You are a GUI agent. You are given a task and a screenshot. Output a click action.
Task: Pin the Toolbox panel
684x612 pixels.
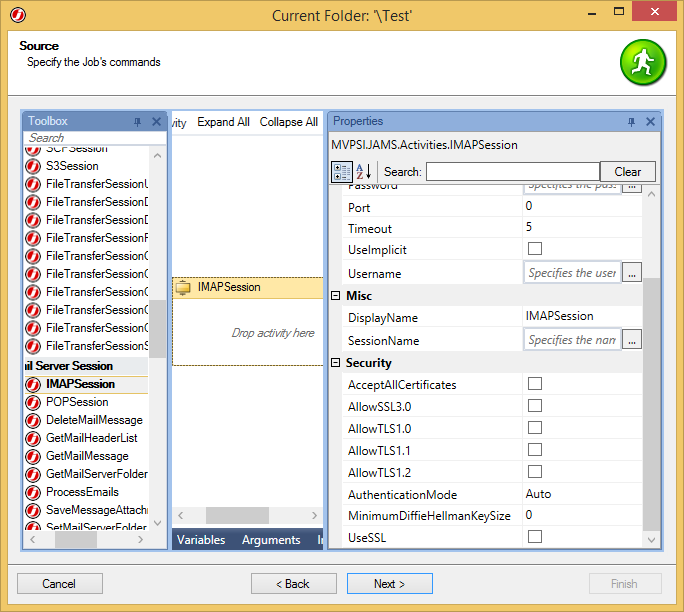pyautogui.click(x=137, y=122)
